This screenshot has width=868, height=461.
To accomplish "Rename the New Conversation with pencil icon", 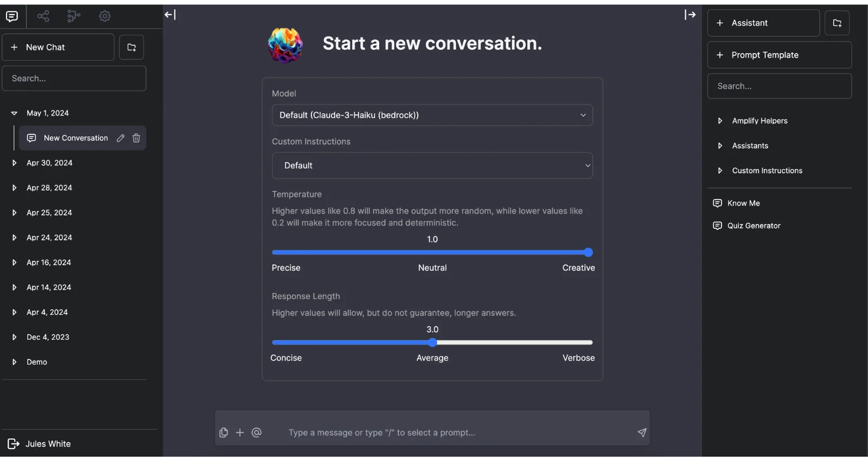I will [x=120, y=138].
